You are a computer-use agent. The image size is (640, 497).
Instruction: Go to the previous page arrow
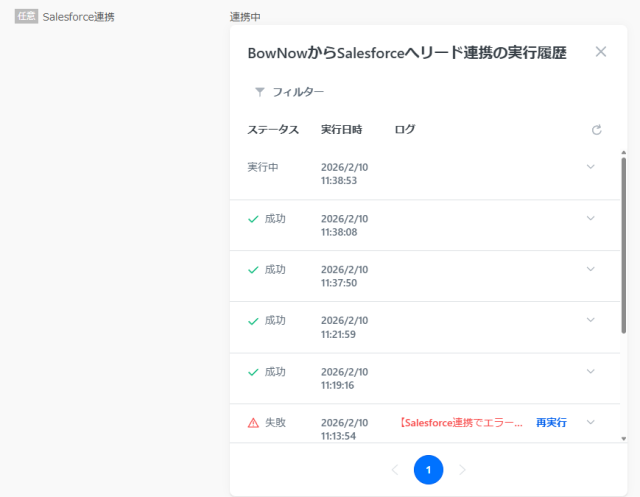pos(395,470)
